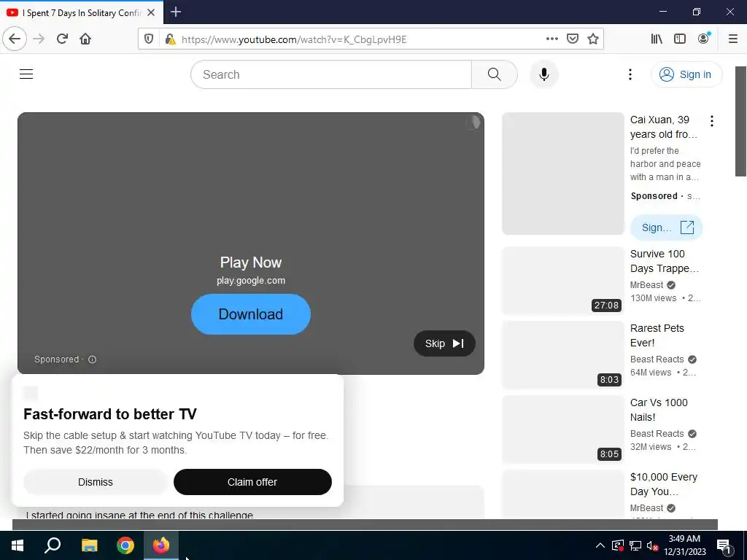Open the taskbar clock showing 3:49 AM
The image size is (747, 560).
pos(684,545)
